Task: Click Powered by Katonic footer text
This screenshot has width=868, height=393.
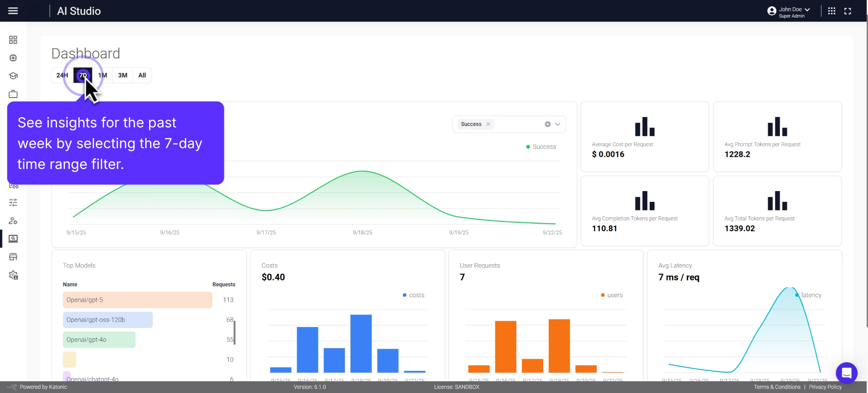Action: point(43,387)
